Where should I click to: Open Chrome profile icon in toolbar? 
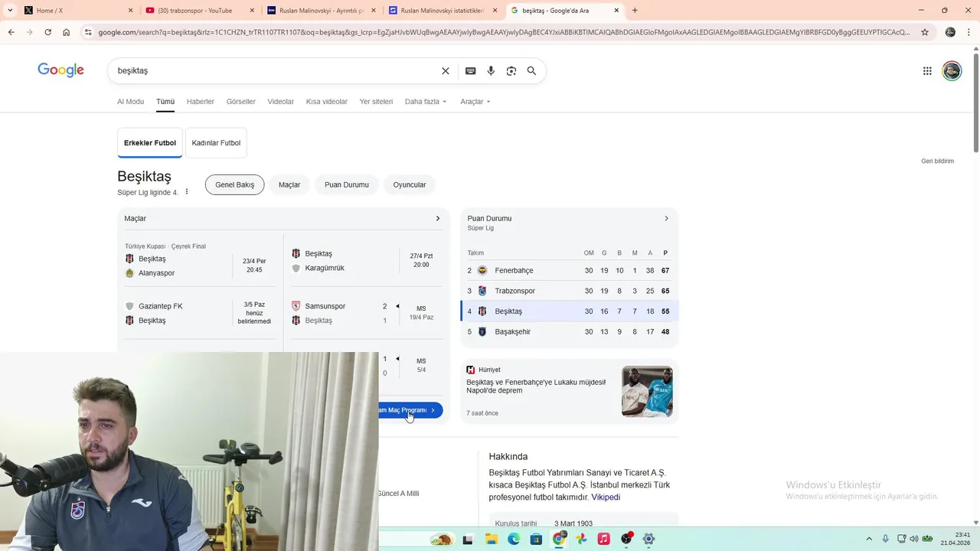click(x=950, y=32)
